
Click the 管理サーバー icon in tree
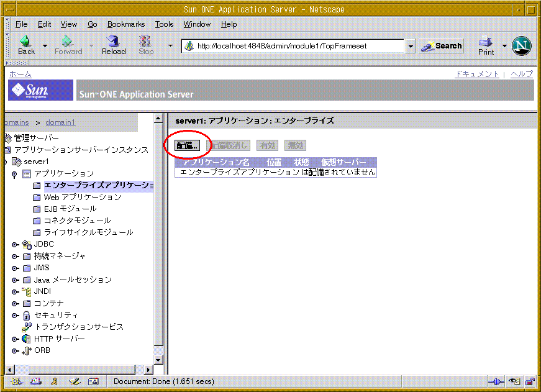(8, 138)
